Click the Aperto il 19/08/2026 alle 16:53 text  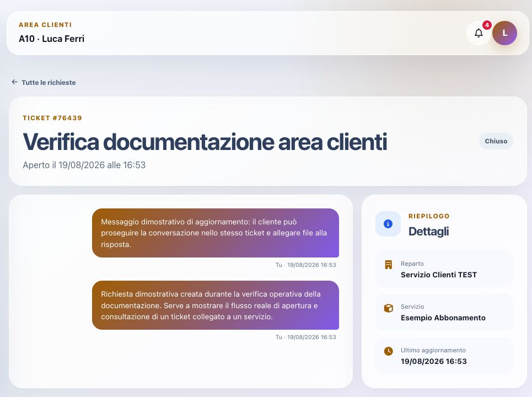pyautogui.click(x=84, y=165)
